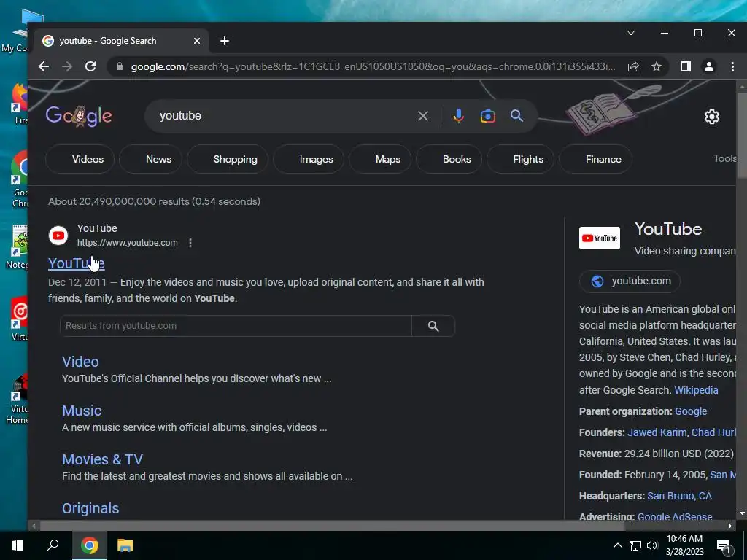Click the youtube.com button in knowledge panel
Viewport: 747px width, 560px height.
(630, 281)
